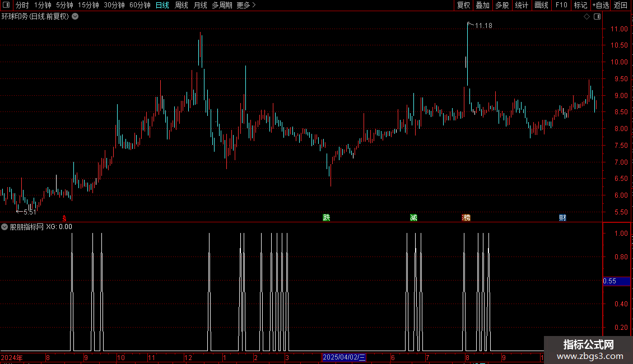Open the 多股 multi-stock view
Screen dimensions: 633x364
[502, 5]
